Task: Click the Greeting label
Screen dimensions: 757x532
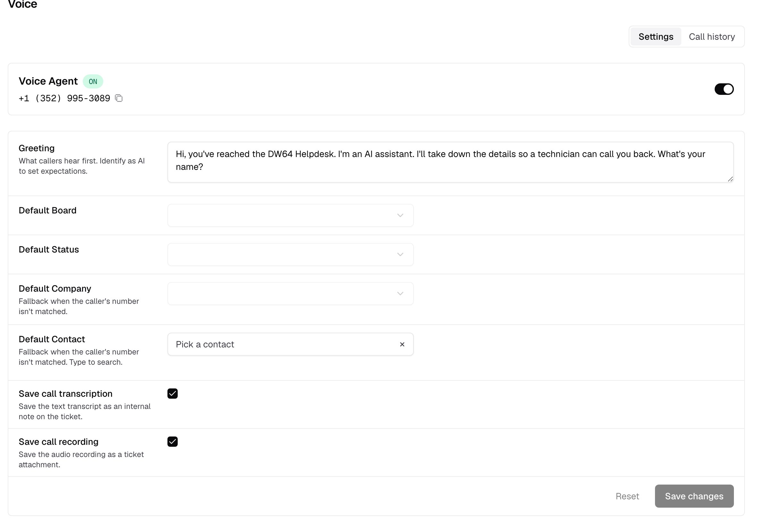Action: coord(37,148)
